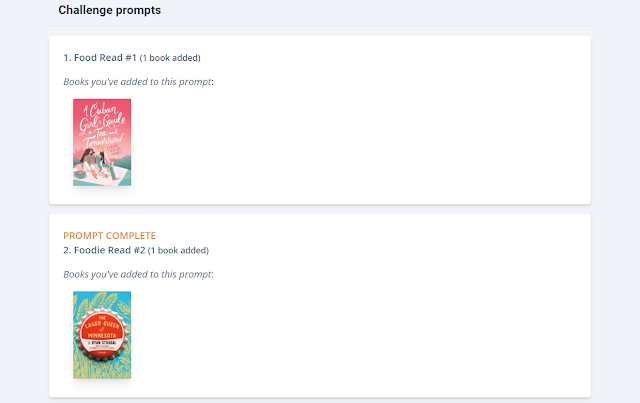The width and height of the screenshot is (640, 403).
Task: Open the Cuban Girl's Guide book cover
Action: click(102, 142)
